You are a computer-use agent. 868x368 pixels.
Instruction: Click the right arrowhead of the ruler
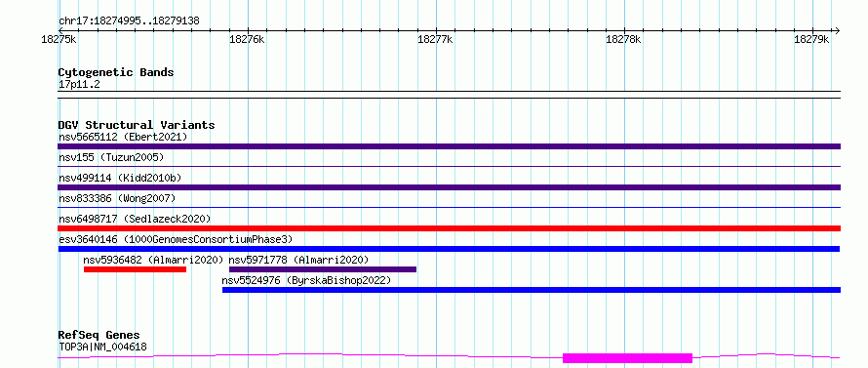(837, 30)
